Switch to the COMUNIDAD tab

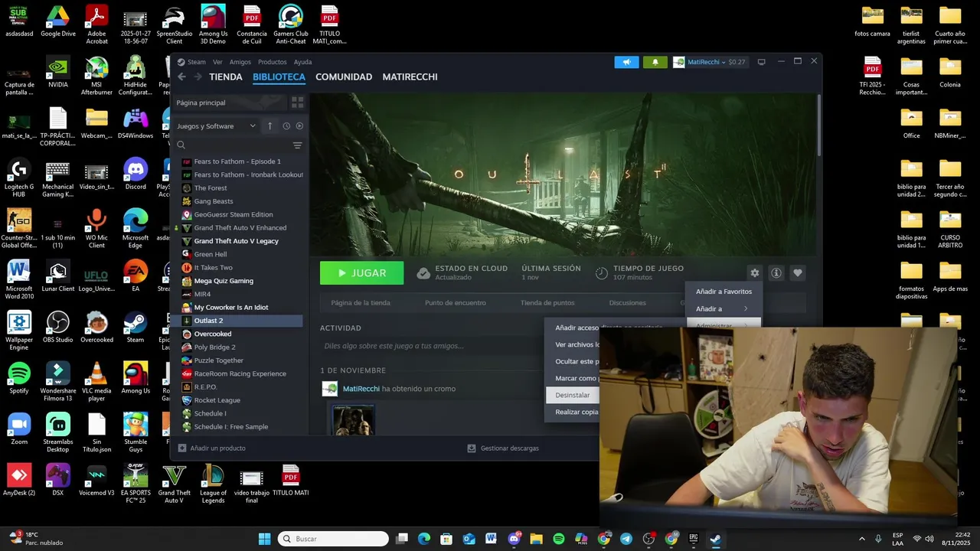[344, 77]
